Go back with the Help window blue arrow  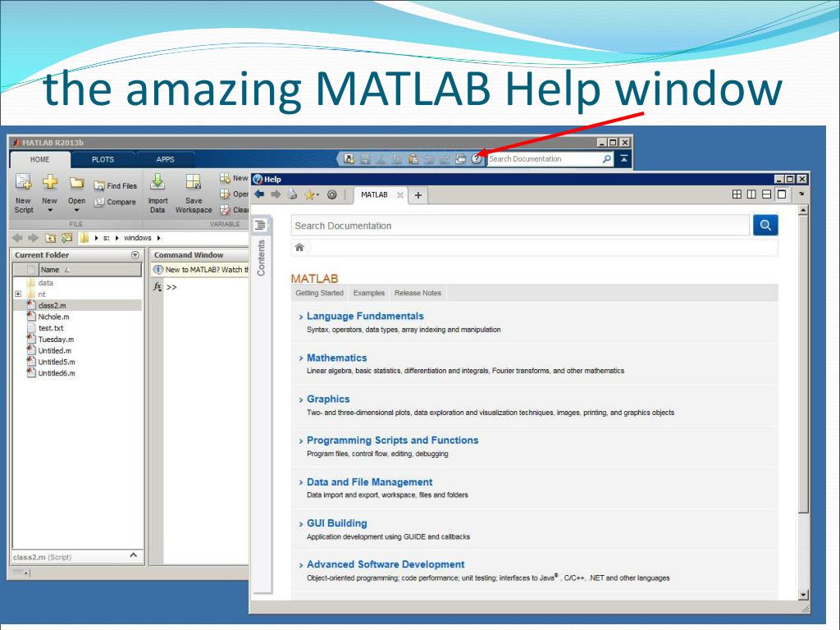click(259, 194)
